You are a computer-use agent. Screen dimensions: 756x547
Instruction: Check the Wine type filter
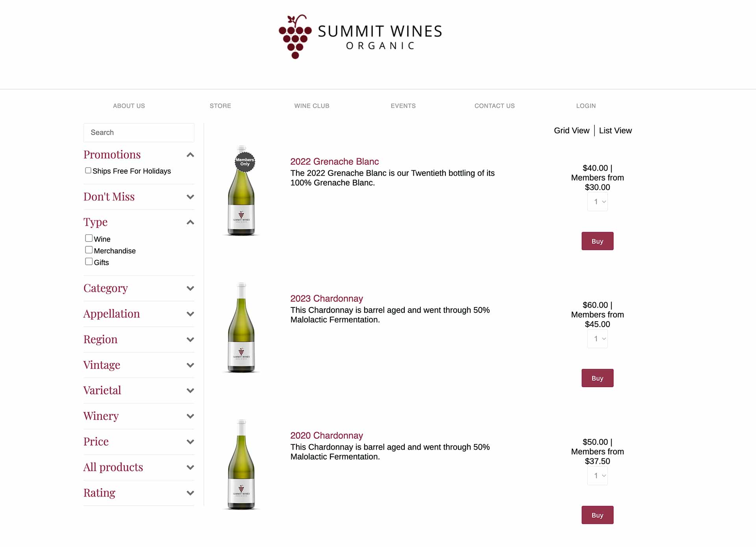(x=89, y=238)
